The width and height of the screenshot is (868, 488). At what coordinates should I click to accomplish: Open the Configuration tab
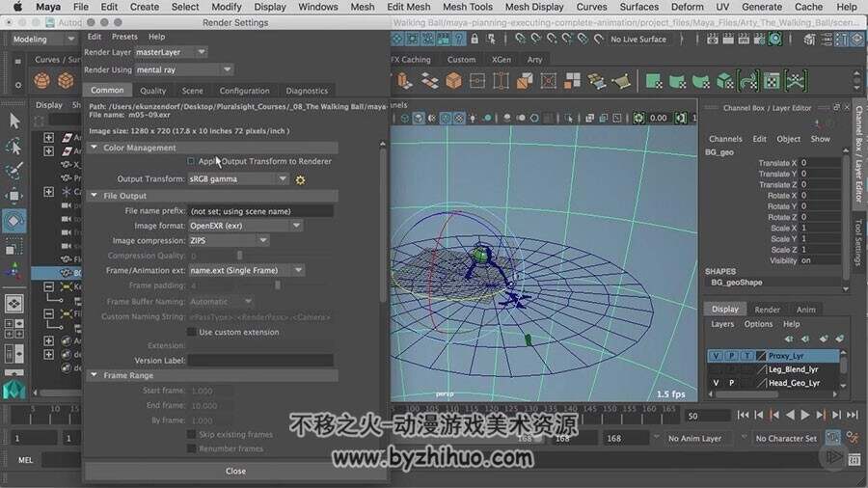244,91
